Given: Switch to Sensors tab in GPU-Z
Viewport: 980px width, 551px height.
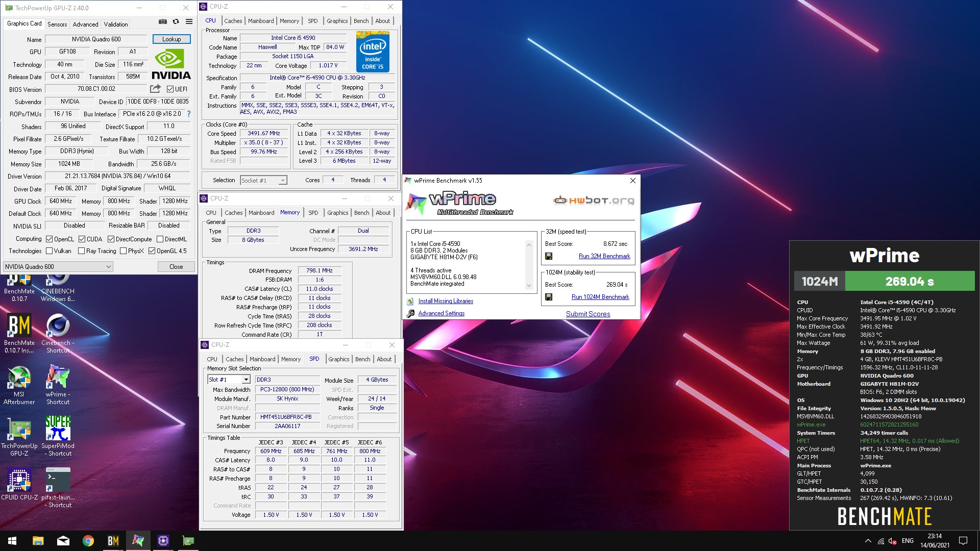Looking at the screenshot, I should pos(57,24).
